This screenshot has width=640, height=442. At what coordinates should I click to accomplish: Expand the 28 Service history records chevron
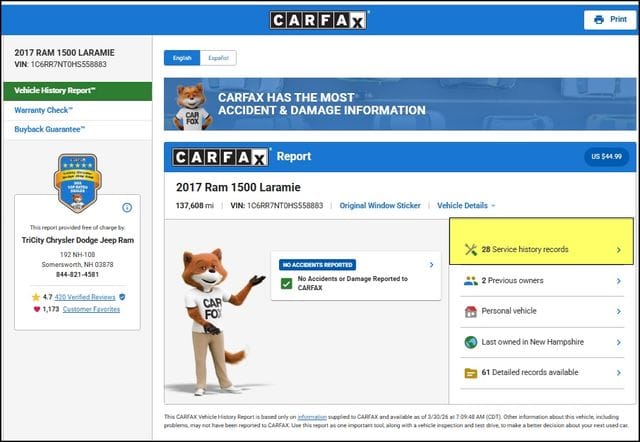(618, 249)
